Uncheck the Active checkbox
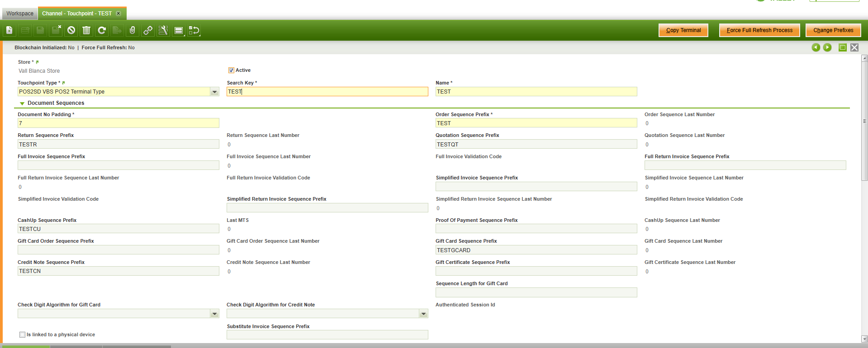The height and width of the screenshot is (348, 868). [231, 71]
